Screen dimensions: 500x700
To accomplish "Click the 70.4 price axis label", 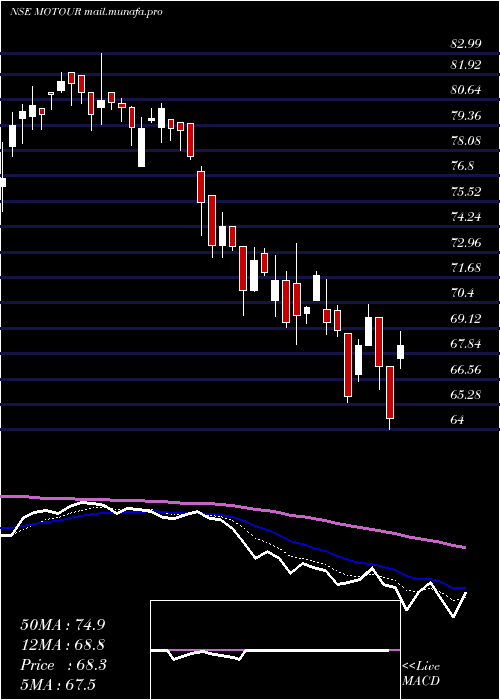I will click(x=462, y=293).
